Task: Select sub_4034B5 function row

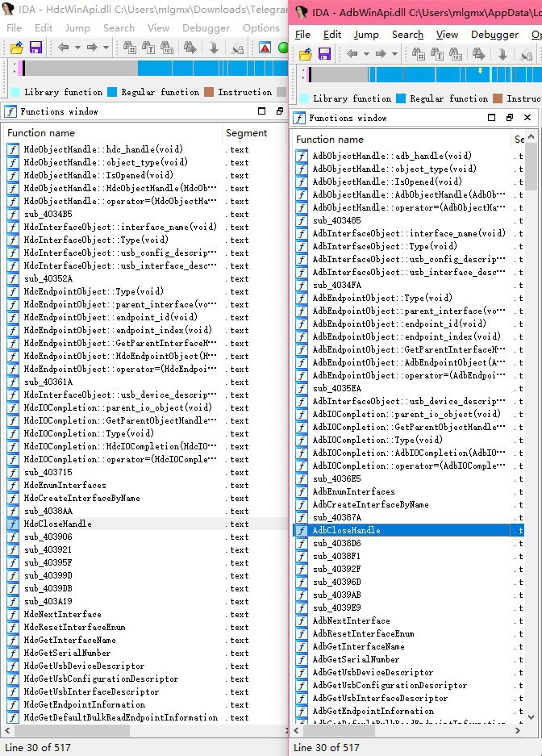Action: tap(146, 214)
